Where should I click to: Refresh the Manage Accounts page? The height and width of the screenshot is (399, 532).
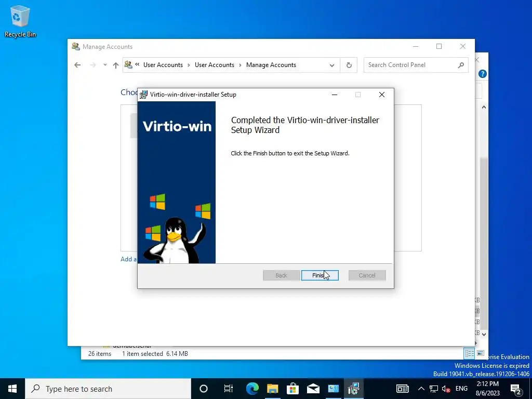coord(349,65)
